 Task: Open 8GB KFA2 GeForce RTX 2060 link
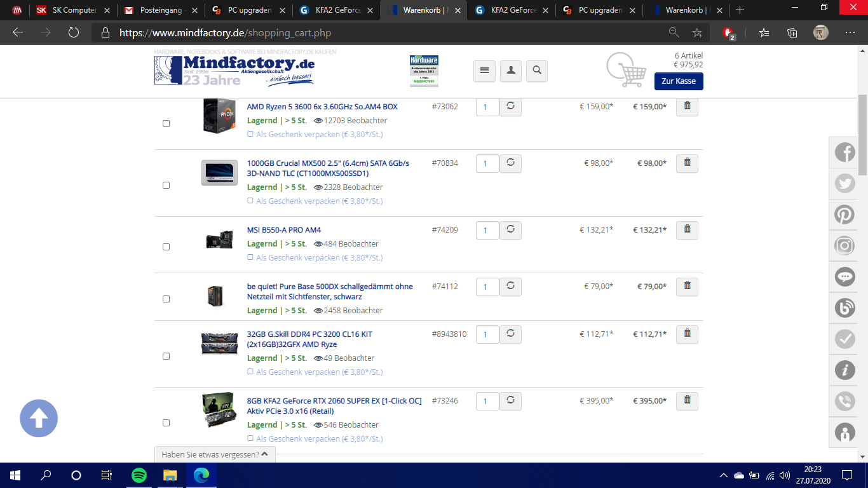click(x=334, y=406)
